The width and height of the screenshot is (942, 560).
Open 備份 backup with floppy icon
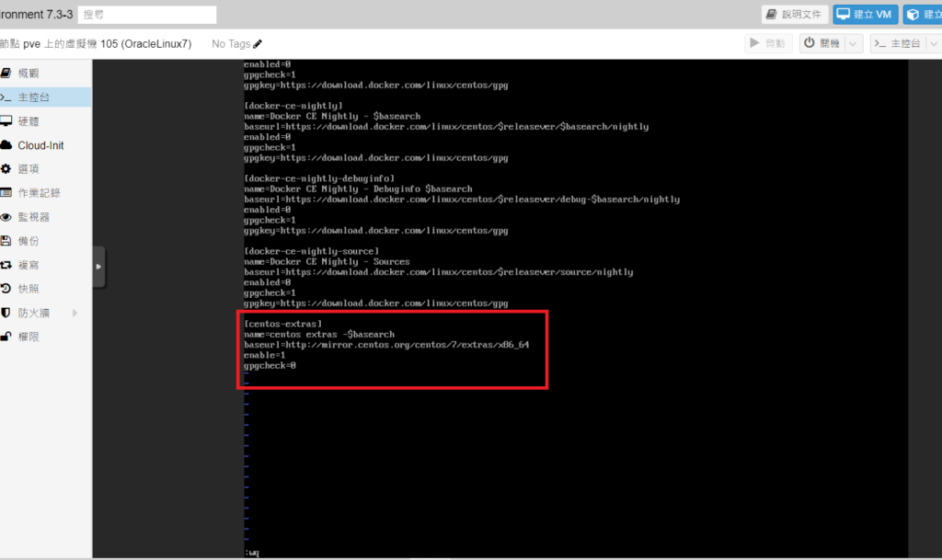click(x=29, y=241)
